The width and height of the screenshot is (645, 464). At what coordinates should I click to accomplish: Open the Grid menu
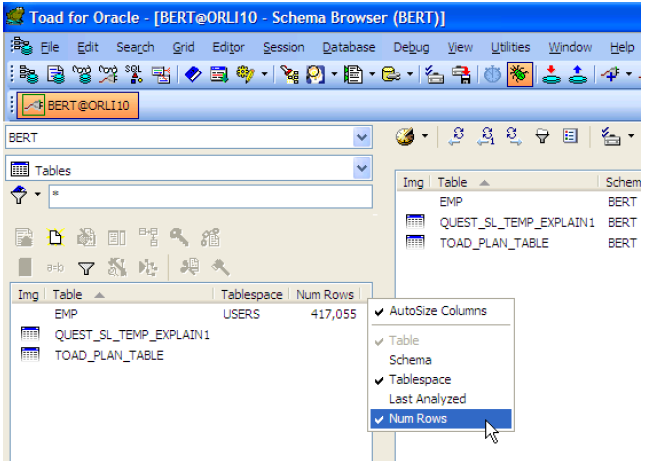click(183, 47)
